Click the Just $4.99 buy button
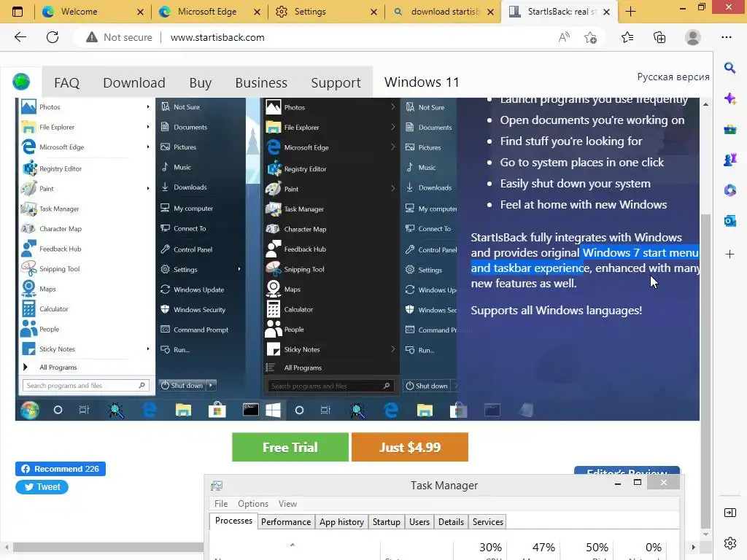Image resolution: width=747 pixels, height=560 pixels. (410, 447)
